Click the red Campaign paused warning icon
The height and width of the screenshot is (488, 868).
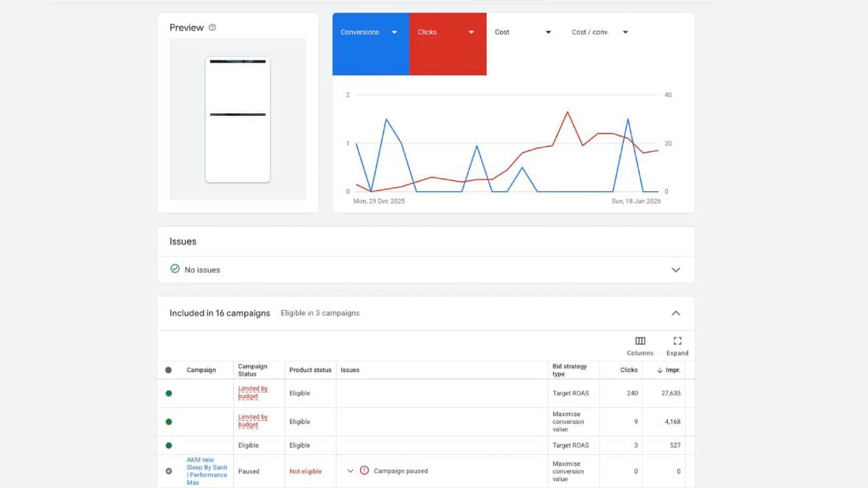(x=364, y=470)
